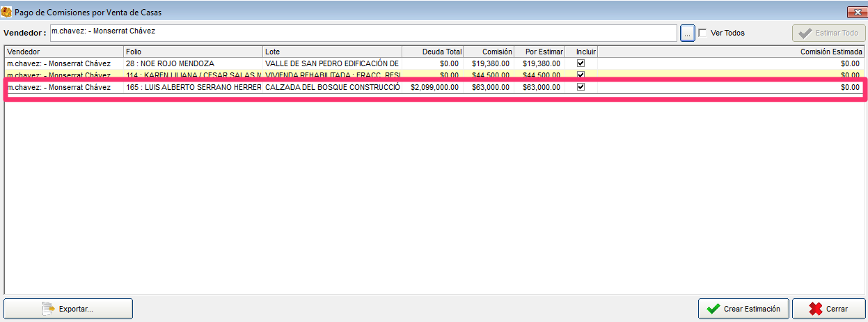Uncheck Incluir for NOE ROJO MENDOZA row

(581, 63)
